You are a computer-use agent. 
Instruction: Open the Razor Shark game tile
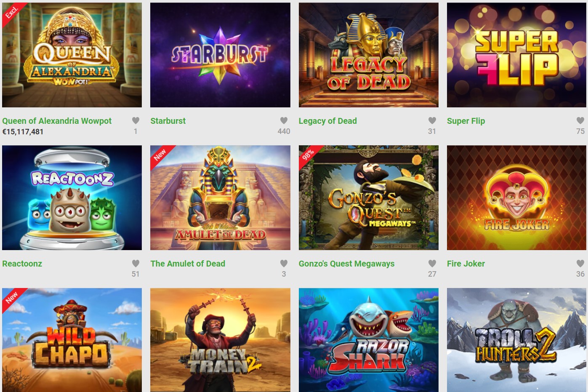[368, 340]
